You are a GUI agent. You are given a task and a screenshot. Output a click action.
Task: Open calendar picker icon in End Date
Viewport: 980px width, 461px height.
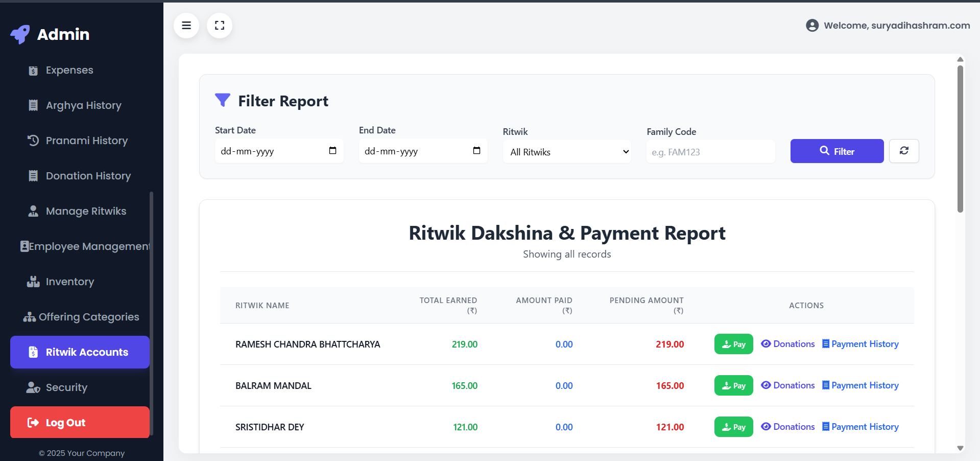[x=476, y=151]
